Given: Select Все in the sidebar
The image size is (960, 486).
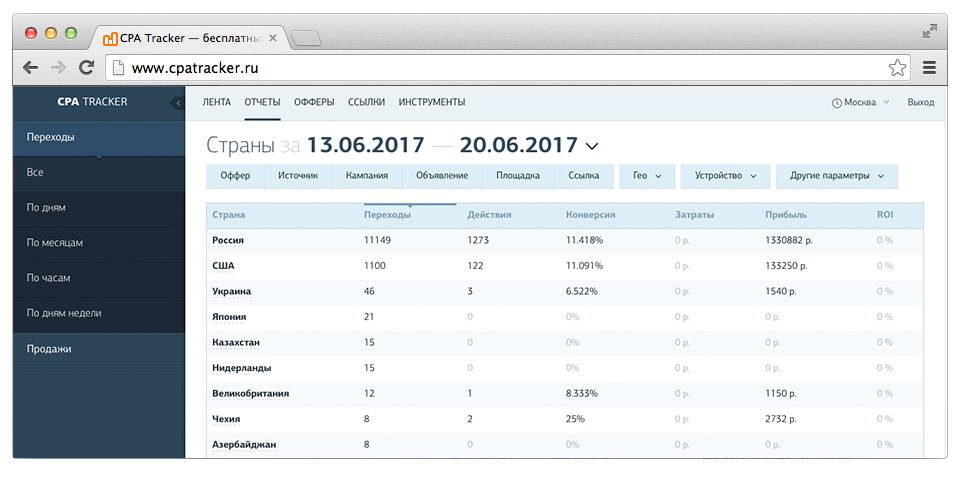Looking at the screenshot, I should click(x=99, y=173).
